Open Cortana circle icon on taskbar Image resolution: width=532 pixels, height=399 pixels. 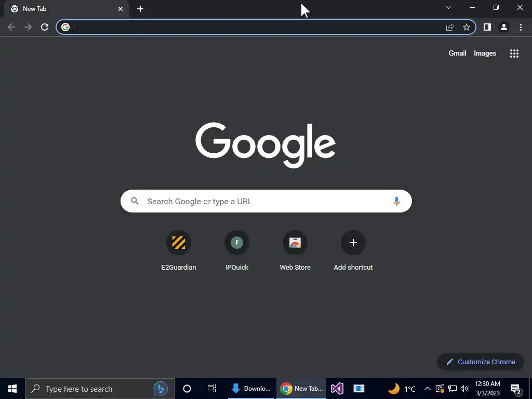click(x=187, y=389)
